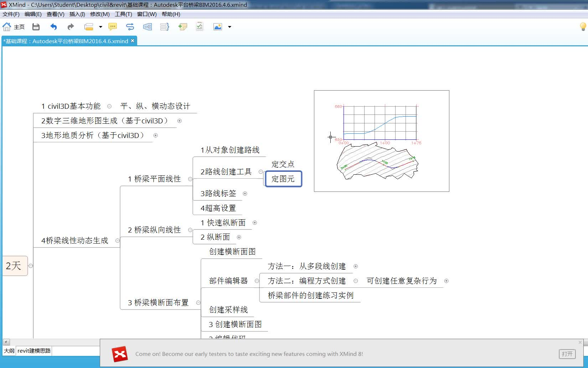This screenshot has width=588, height=368.
Task: Open the 编辑(E) menu
Action: coord(33,14)
